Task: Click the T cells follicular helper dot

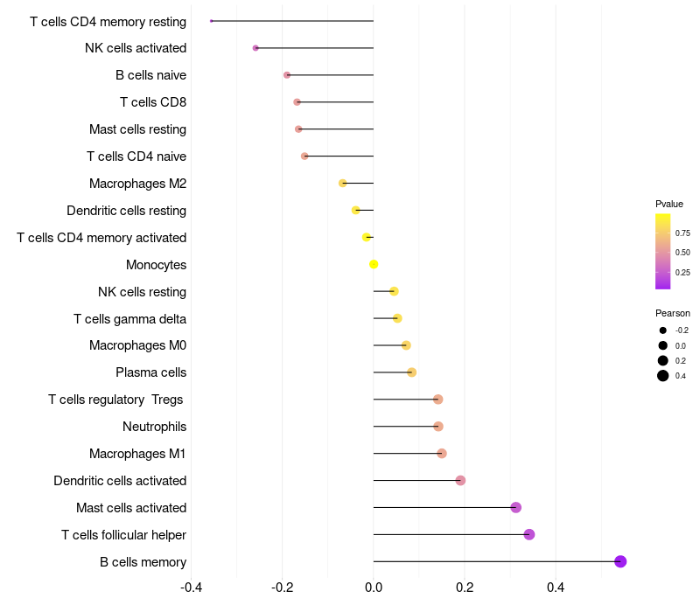Action: point(528,534)
